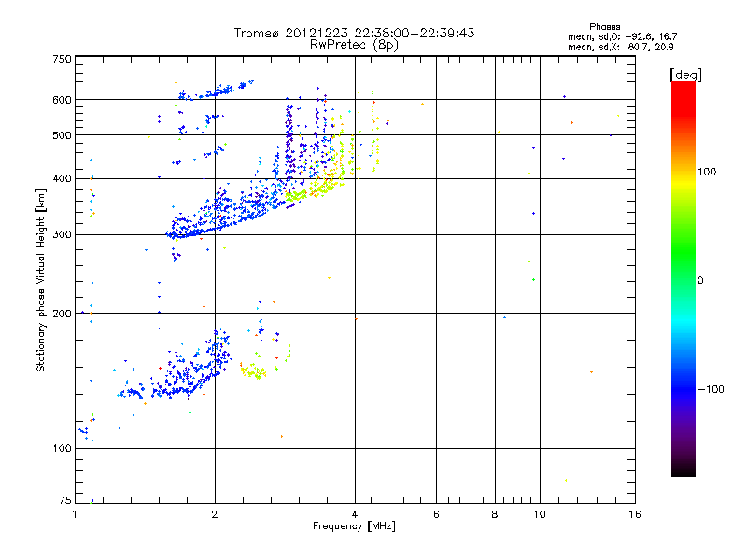
Task: Click the 'mean, sd,X: 80.7, 20.9' line
Action: tap(620, 47)
